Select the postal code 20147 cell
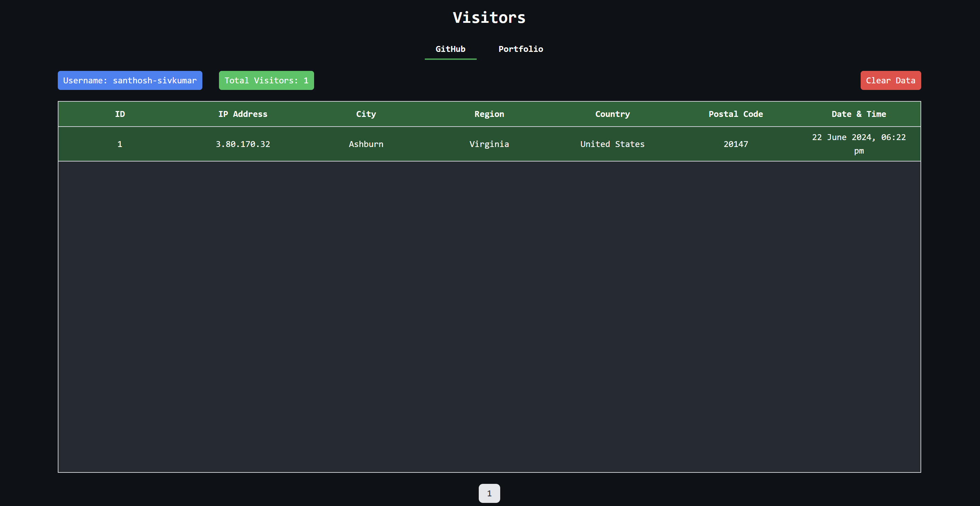The height and width of the screenshot is (506, 980). click(x=736, y=144)
